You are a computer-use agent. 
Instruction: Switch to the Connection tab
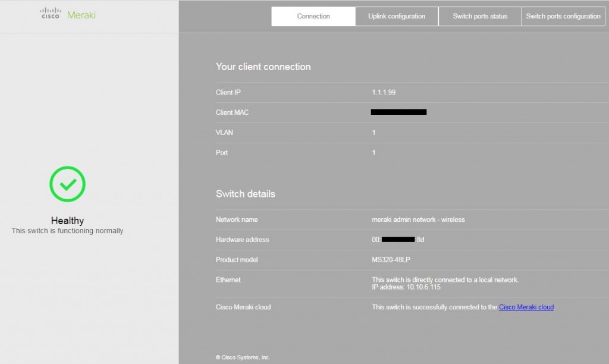point(313,16)
